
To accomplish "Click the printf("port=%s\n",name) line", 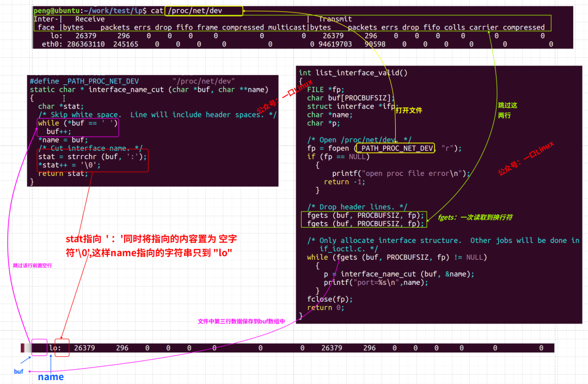I will click(x=376, y=282).
